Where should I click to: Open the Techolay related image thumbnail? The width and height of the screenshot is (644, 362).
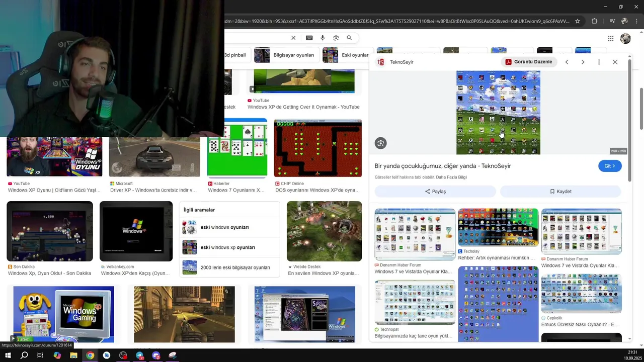pyautogui.click(x=498, y=227)
